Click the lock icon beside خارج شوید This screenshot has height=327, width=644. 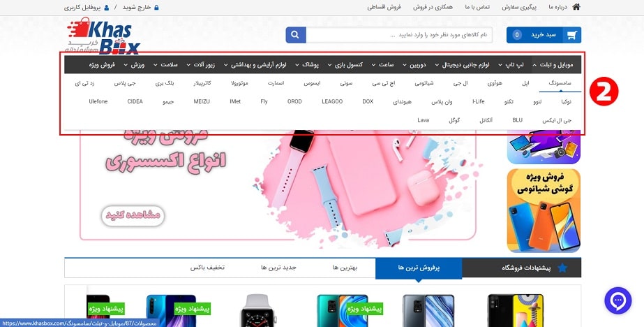pyautogui.click(x=156, y=8)
